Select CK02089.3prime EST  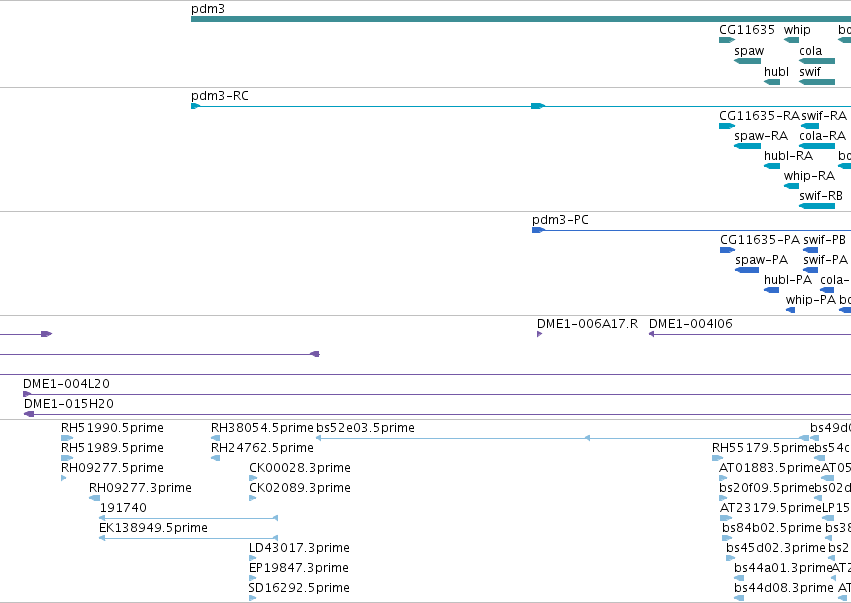252,498
